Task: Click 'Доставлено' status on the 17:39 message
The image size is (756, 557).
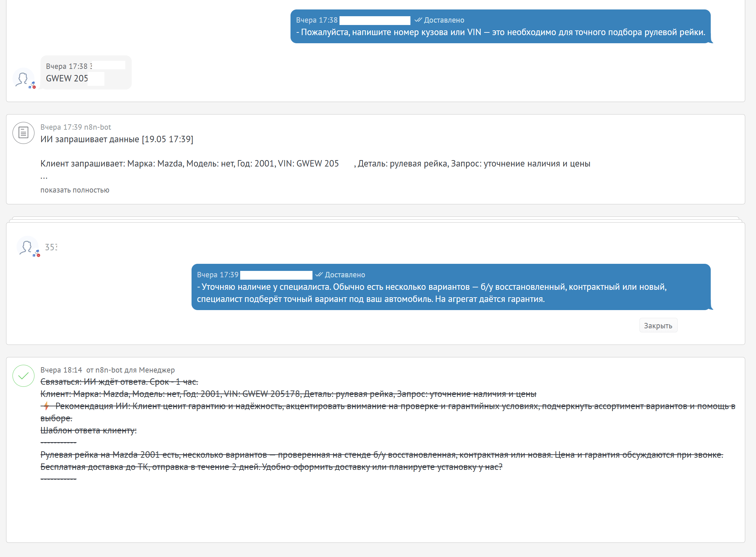Action: click(x=345, y=275)
